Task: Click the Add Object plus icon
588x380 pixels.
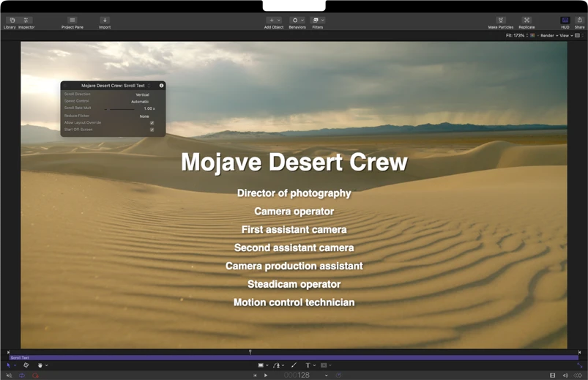Action: pos(272,21)
